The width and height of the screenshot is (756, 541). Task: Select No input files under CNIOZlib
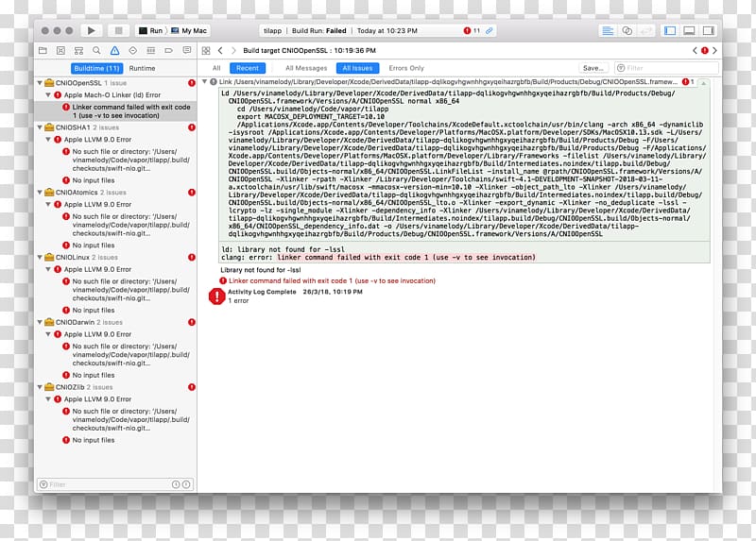94,440
